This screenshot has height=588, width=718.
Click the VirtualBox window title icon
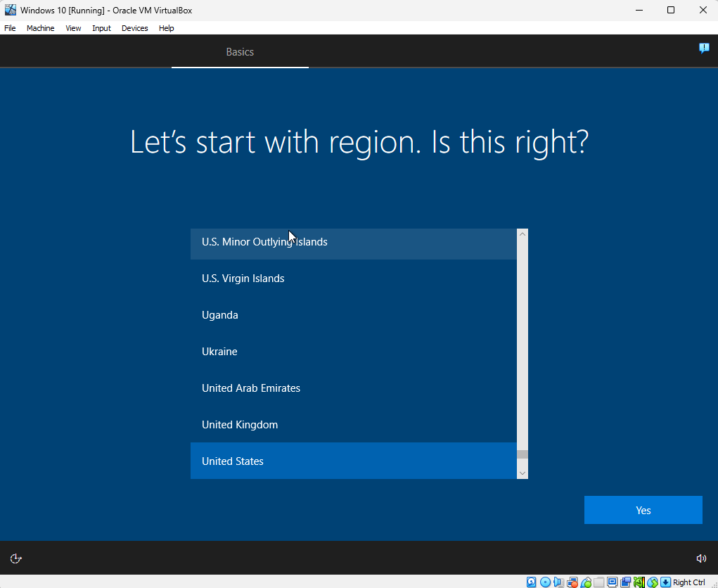10,10
